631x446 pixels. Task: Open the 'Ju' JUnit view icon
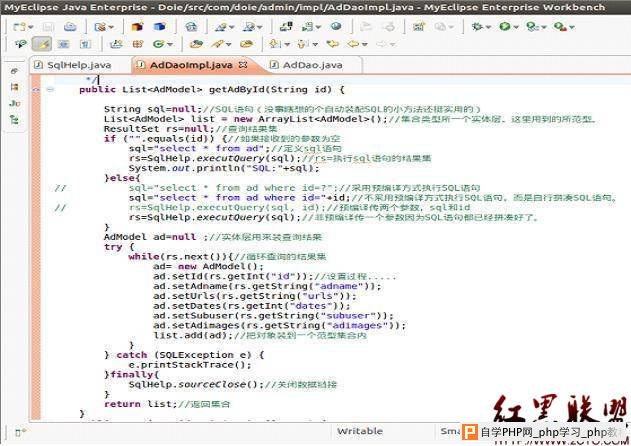(x=15, y=103)
